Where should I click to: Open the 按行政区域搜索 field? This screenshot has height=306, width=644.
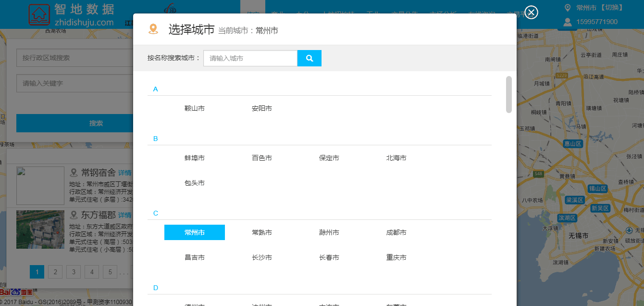[74, 58]
